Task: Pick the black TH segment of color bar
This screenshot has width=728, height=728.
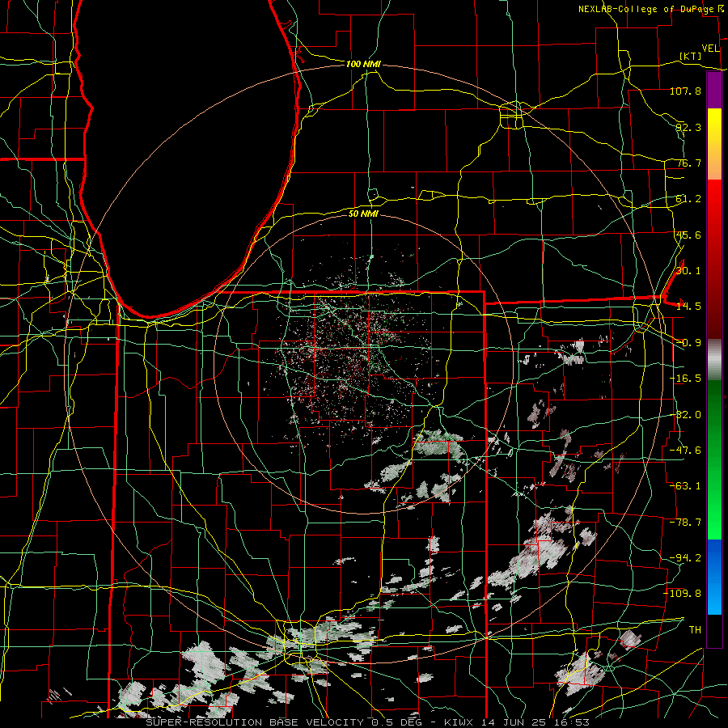Action: tap(714, 630)
